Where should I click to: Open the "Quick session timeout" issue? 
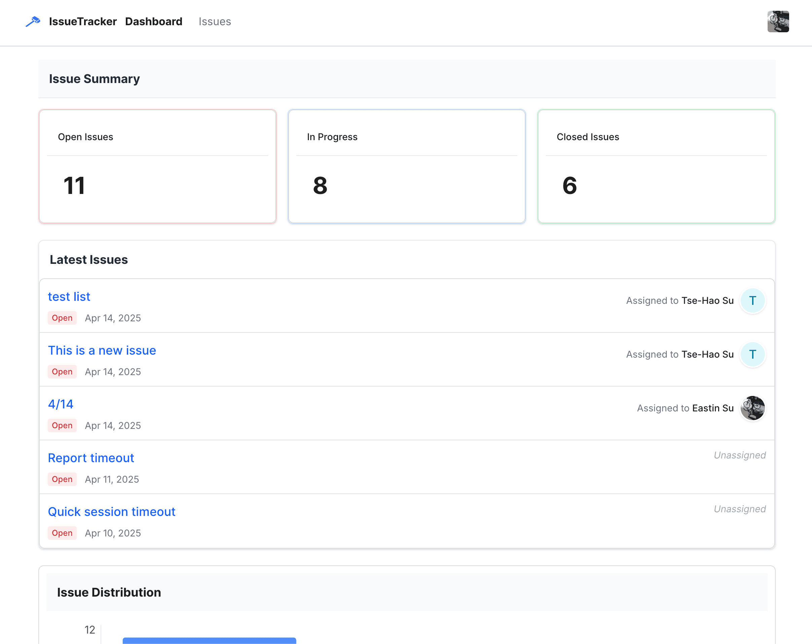pyautogui.click(x=111, y=512)
